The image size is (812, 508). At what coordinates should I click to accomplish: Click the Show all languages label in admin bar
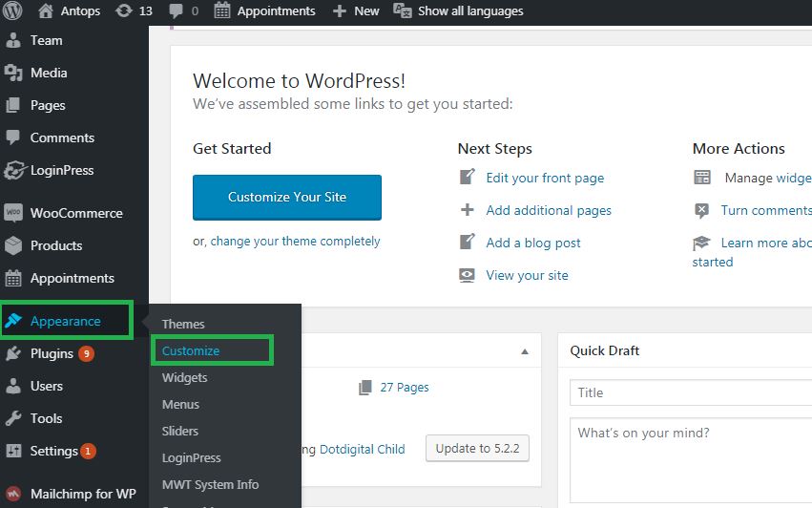point(470,11)
